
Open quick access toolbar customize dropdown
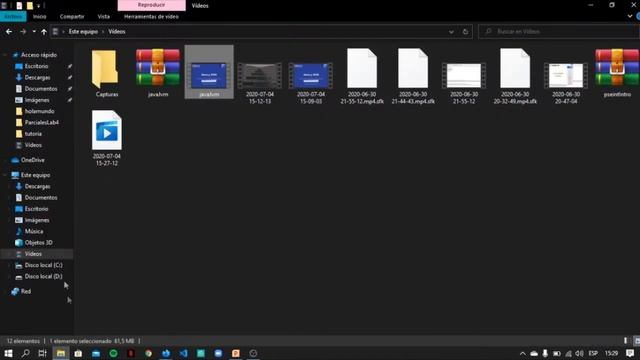pos(39,6)
